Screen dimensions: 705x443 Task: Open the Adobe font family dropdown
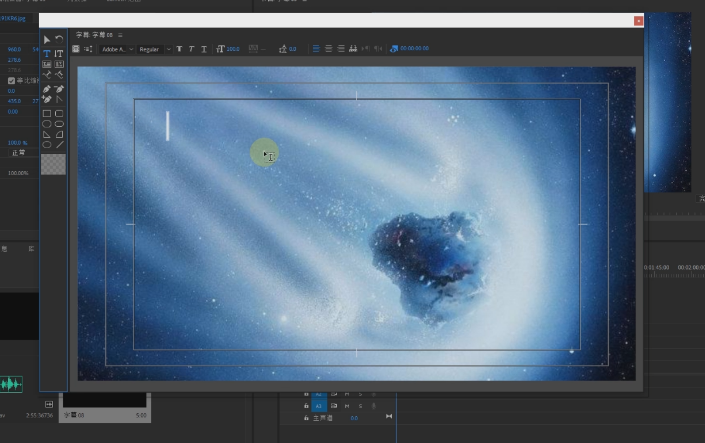pyautogui.click(x=117, y=49)
